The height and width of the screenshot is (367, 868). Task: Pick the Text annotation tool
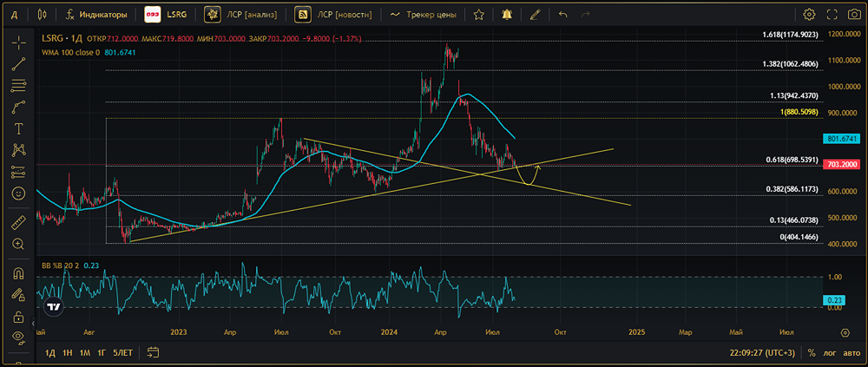click(x=18, y=128)
